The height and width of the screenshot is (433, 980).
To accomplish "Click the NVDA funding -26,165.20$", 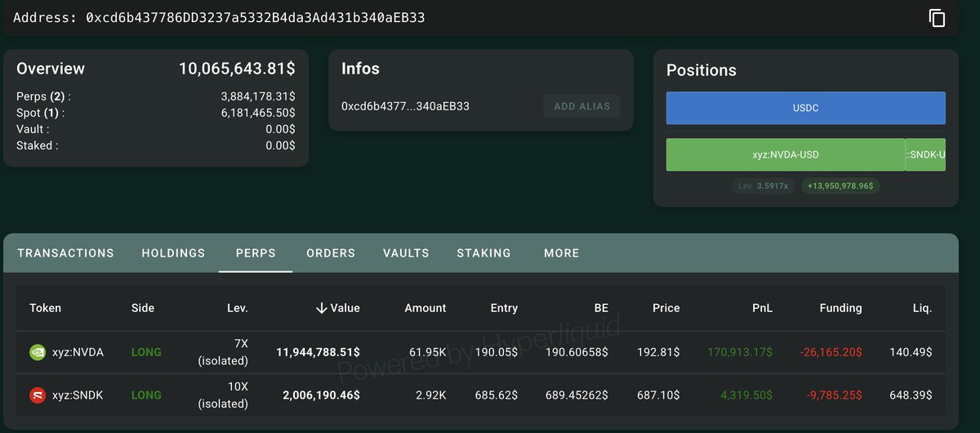I will point(832,353).
